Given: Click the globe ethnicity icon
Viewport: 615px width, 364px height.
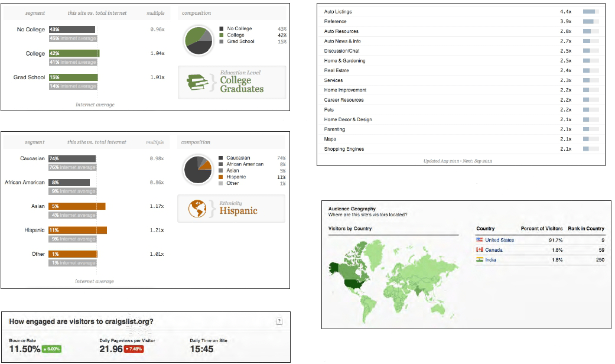Looking at the screenshot, I should click(x=197, y=209).
